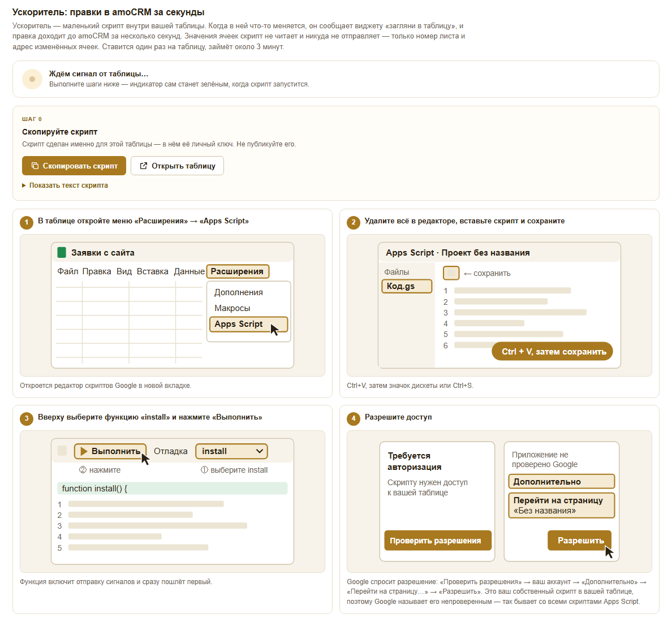
Task: Click «Вставка» in the illustrated menu bar
Action: point(153,271)
